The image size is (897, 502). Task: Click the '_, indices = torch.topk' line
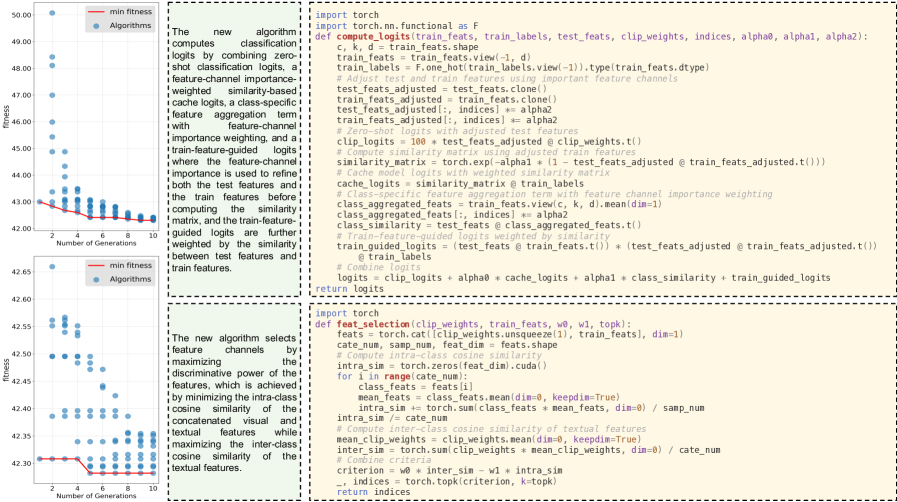(x=447, y=481)
